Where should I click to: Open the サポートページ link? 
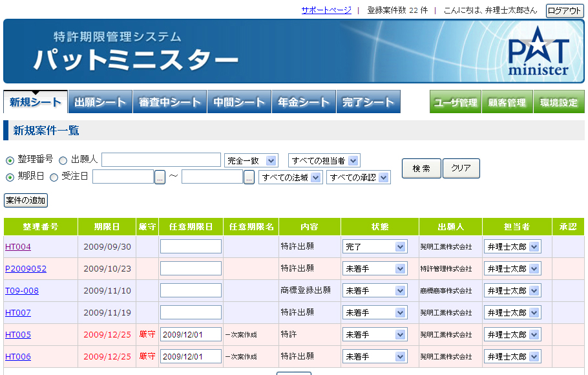pos(326,10)
